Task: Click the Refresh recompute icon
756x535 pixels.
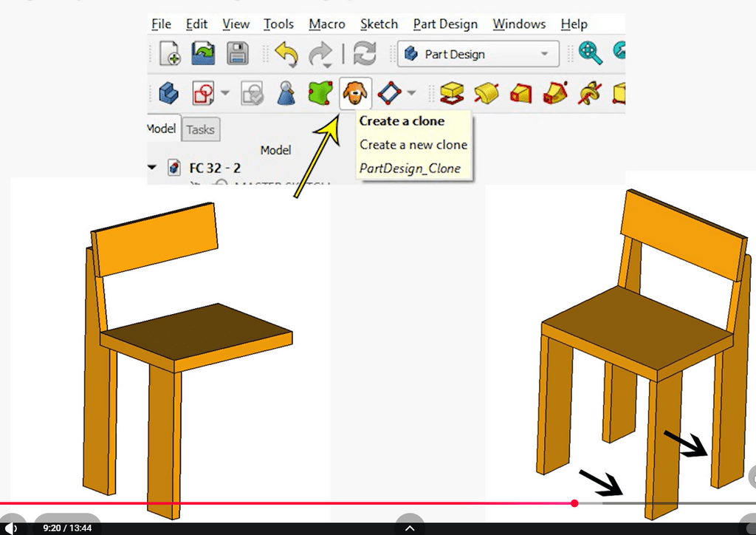Action: pyautogui.click(x=365, y=54)
